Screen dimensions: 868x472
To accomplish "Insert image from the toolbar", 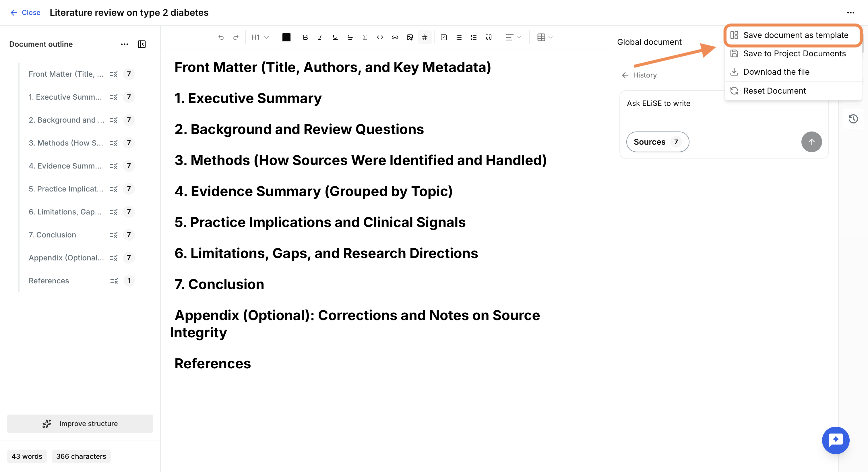I will (x=410, y=37).
